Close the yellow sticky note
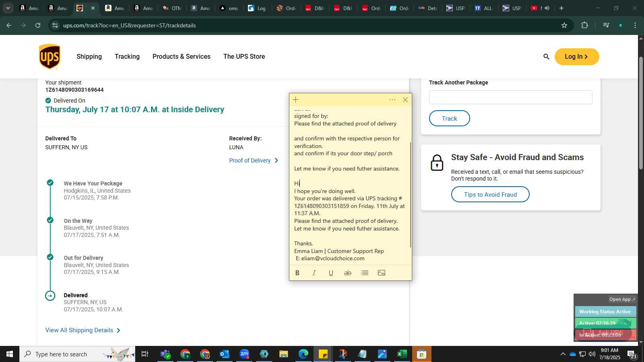644x362 pixels. coord(405,100)
